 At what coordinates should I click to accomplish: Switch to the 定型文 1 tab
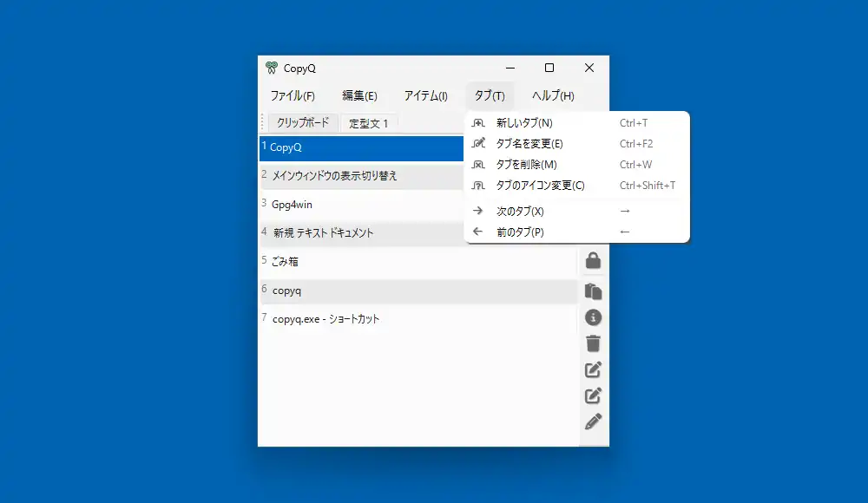[x=368, y=123]
